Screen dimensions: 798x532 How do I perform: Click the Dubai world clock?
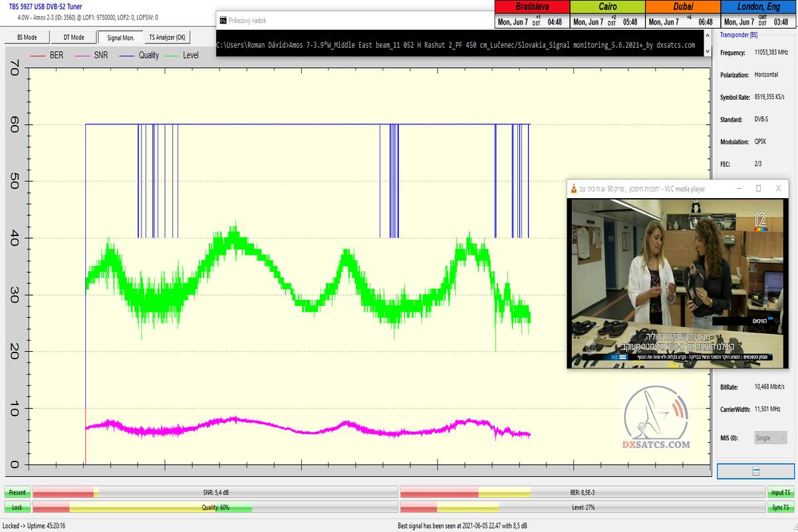tap(683, 15)
